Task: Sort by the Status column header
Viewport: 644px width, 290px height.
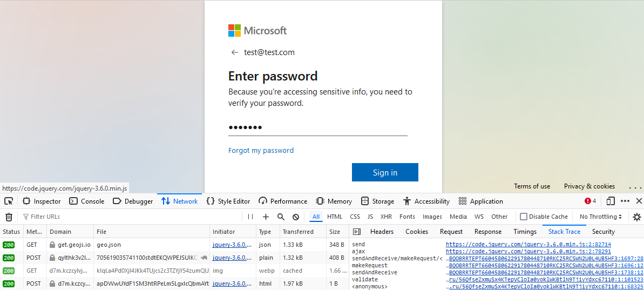Action: pos(11,232)
